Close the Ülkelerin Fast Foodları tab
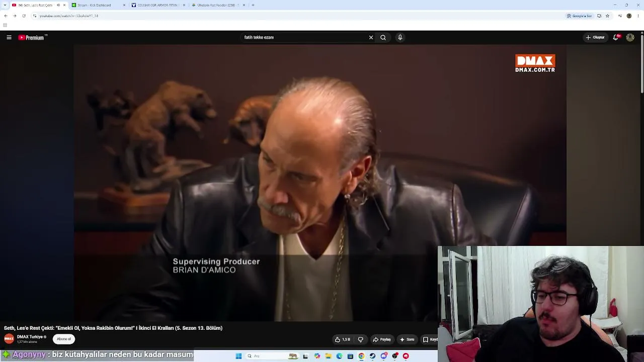Image resolution: width=644 pixels, height=362 pixels. [244, 5]
